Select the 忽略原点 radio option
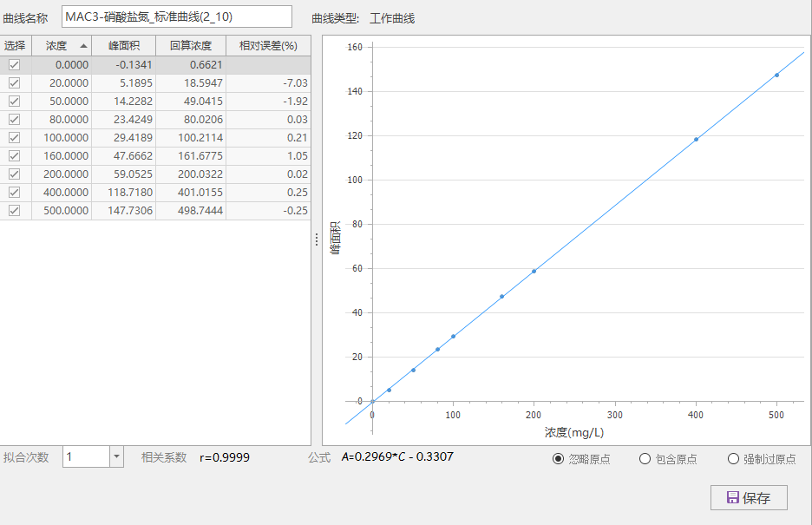Screen dimensions: 812x525 click(559, 459)
